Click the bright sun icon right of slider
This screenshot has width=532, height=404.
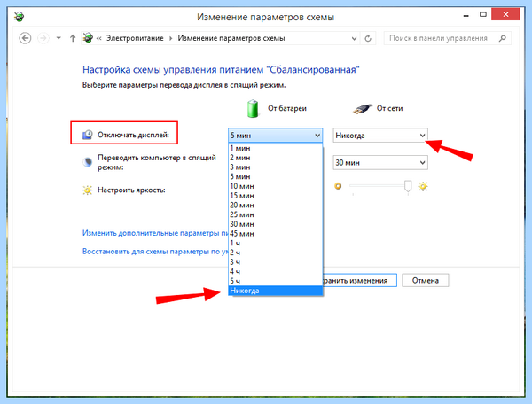(423, 186)
